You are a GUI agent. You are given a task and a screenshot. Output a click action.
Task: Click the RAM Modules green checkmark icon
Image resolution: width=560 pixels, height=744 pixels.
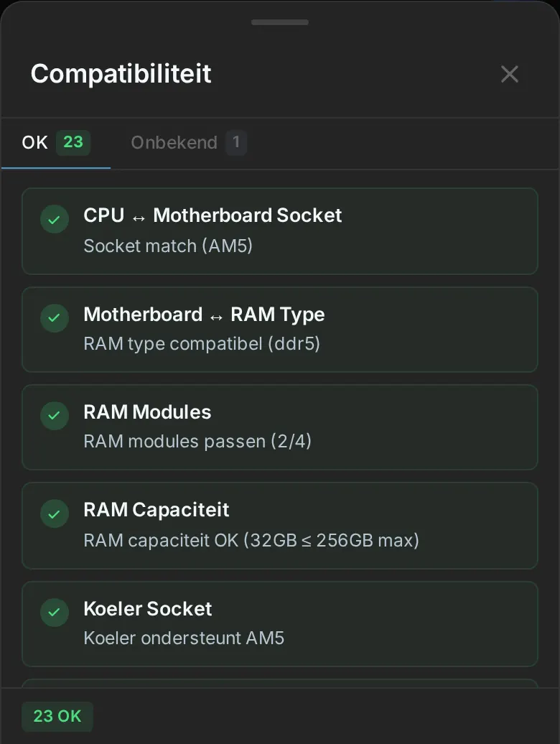(x=55, y=416)
